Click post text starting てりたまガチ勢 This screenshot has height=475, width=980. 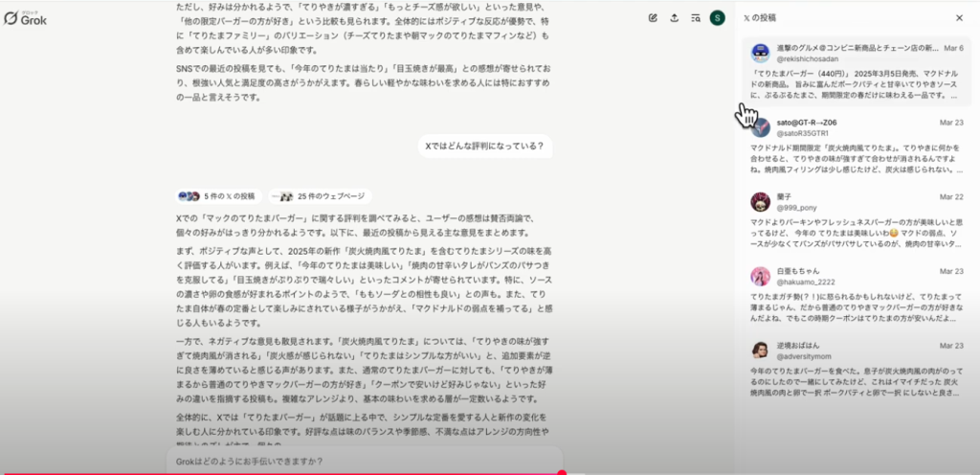point(857,307)
